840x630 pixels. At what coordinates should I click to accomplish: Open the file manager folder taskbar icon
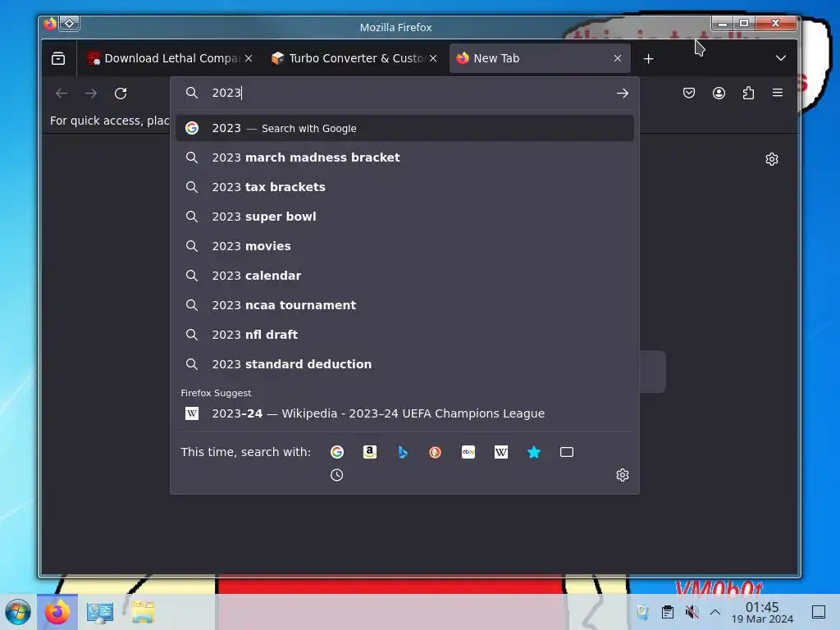143,612
